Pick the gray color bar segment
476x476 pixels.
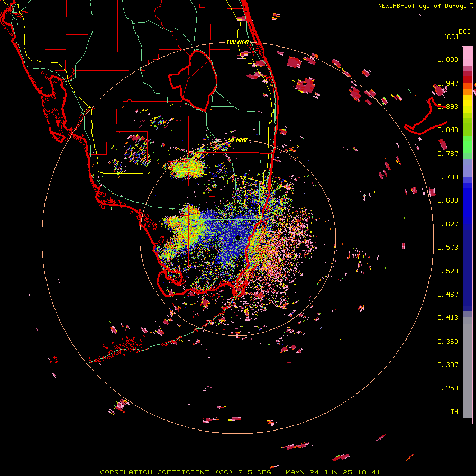467,368
